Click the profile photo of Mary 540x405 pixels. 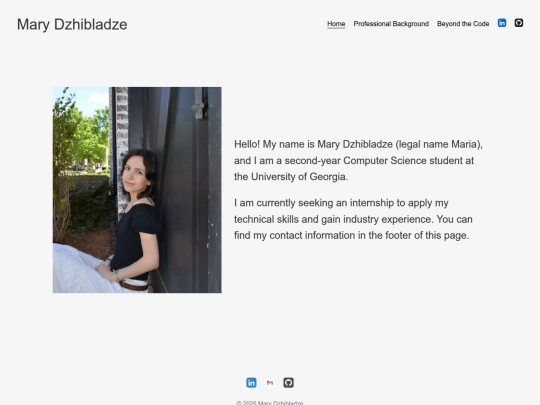(137, 190)
